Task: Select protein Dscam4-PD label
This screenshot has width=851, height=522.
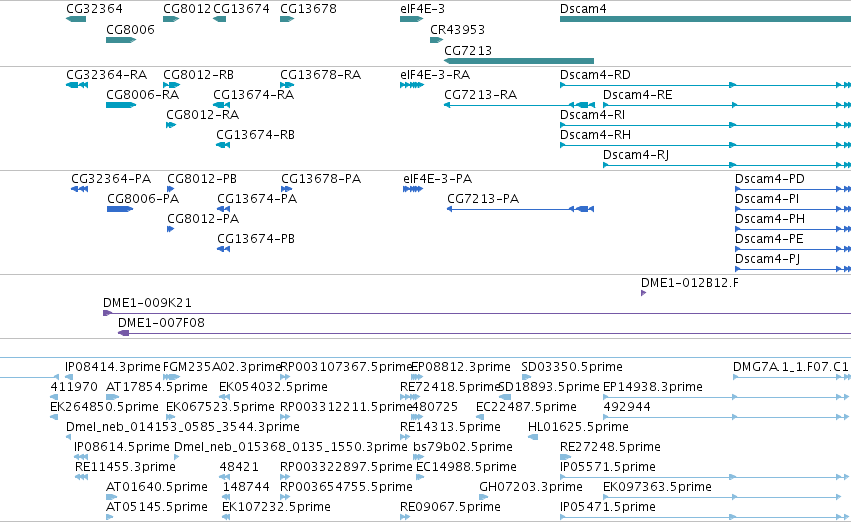Action: coord(770,179)
